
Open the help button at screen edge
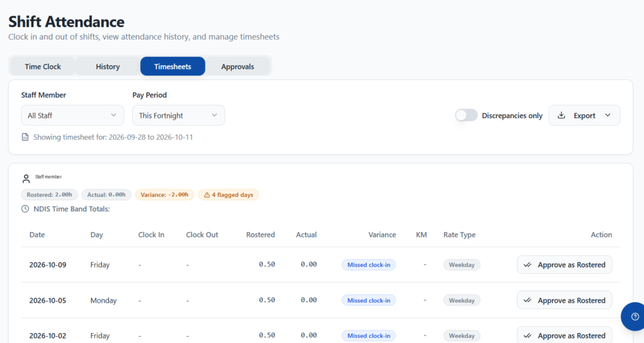pos(634,317)
